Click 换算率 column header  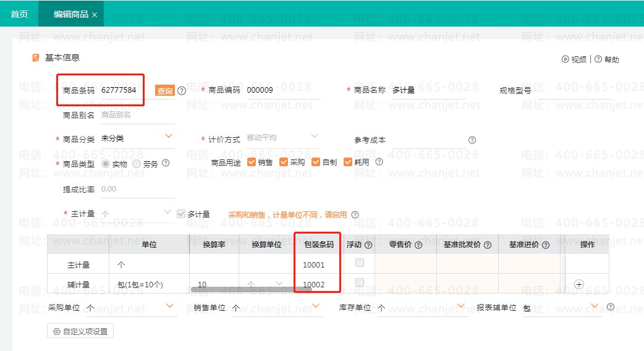click(214, 245)
